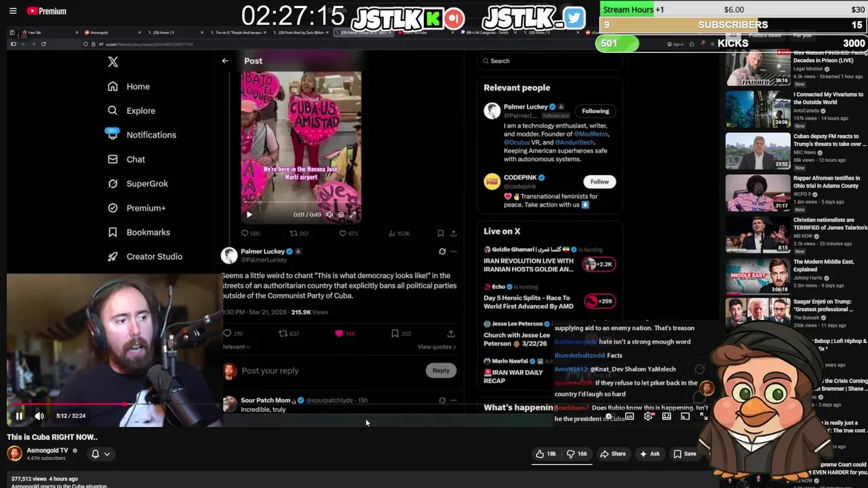The image size is (868, 488).
Task: Reload the page in the browser toolbar
Action: click(x=43, y=44)
